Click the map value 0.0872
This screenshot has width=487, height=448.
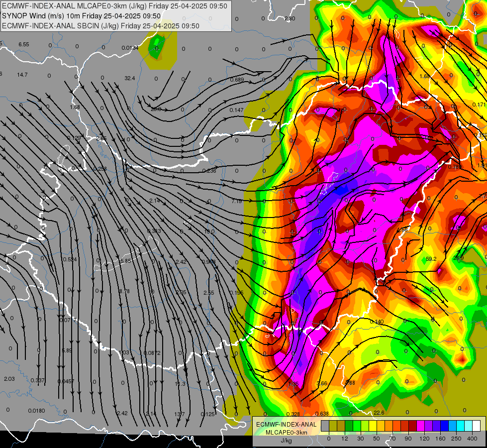point(152,353)
